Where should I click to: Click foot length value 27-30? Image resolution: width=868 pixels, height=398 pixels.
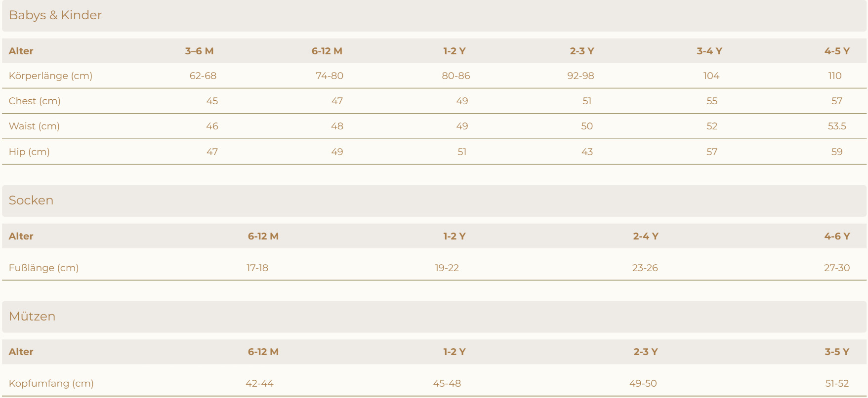point(836,268)
